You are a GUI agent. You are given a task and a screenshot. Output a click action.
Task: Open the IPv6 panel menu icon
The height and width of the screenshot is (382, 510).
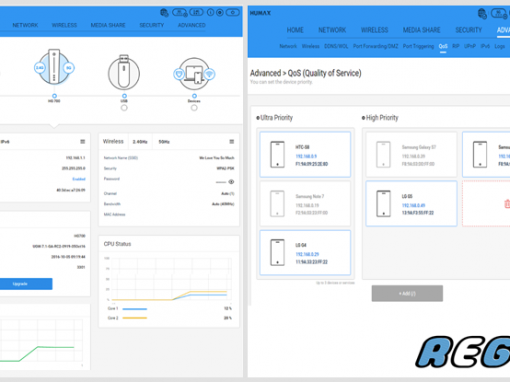(83, 142)
